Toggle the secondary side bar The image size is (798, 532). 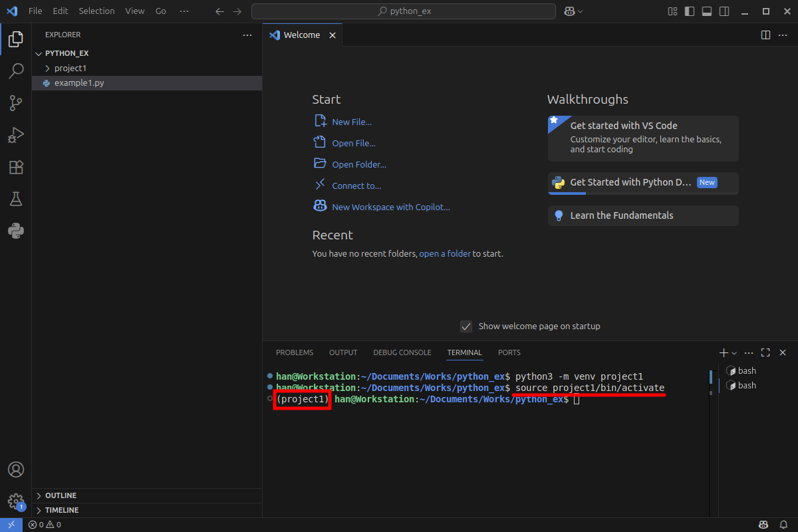coord(724,11)
